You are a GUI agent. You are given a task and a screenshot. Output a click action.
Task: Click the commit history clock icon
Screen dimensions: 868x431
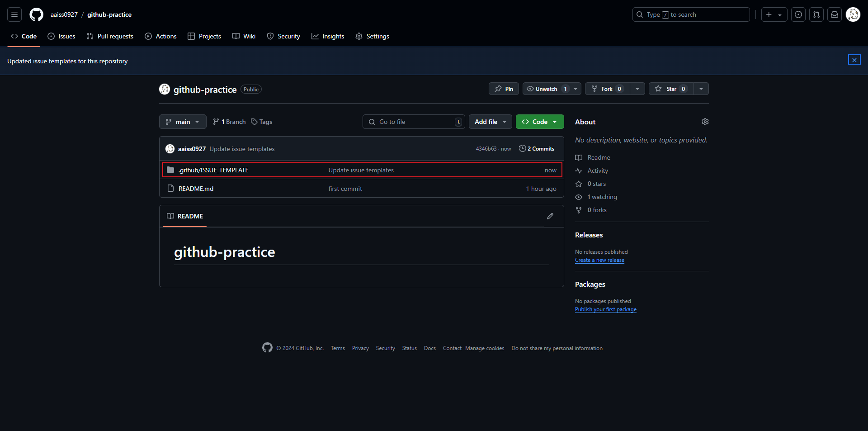pyautogui.click(x=522, y=148)
